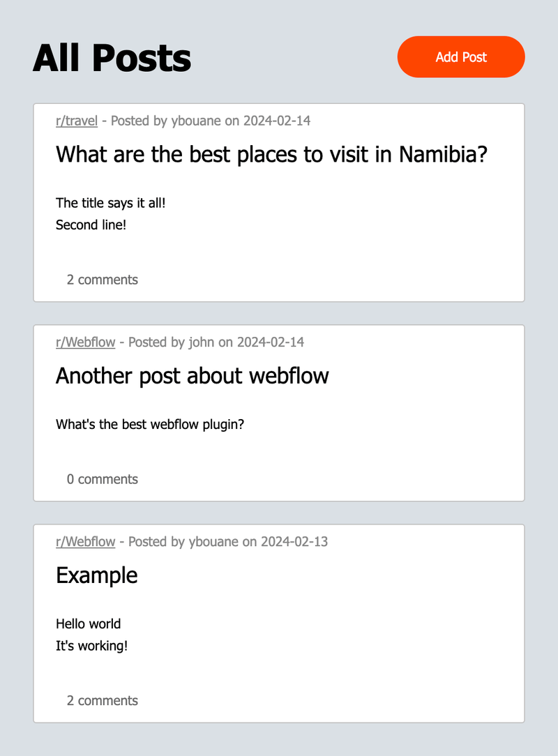Open the Namibia post title

[x=272, y=154]
